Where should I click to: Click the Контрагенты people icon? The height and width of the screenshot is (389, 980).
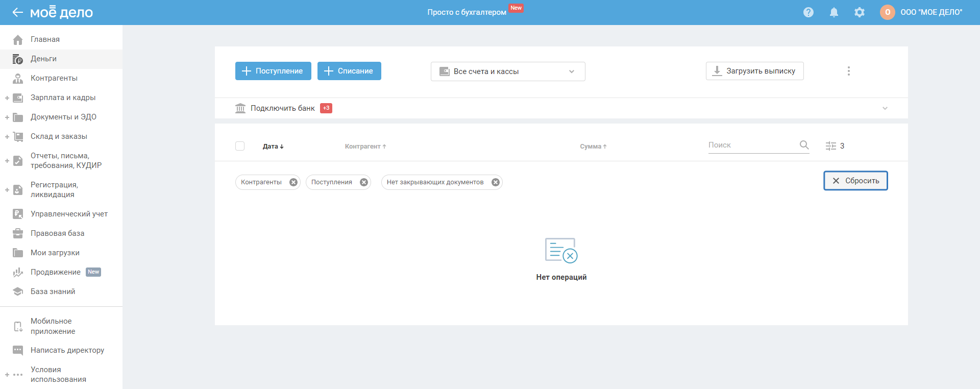point(18,78)
